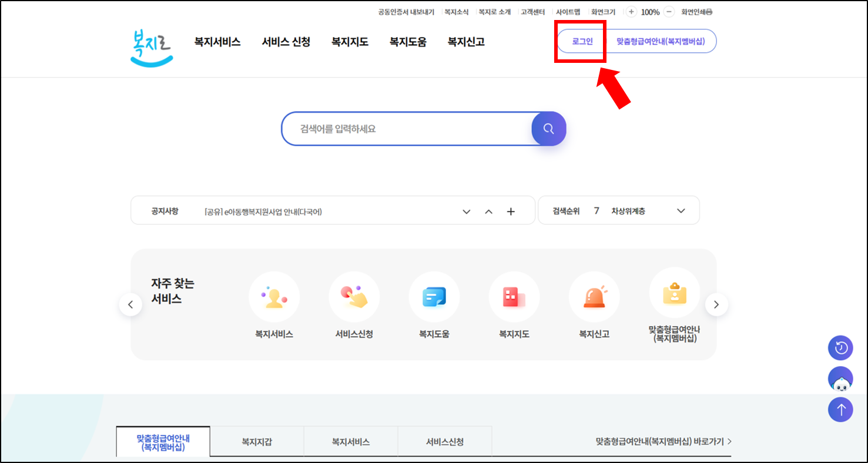Open 서비스 신청 main menu
This screenshot has width=868, height=463.
click(x=286, y=42)
